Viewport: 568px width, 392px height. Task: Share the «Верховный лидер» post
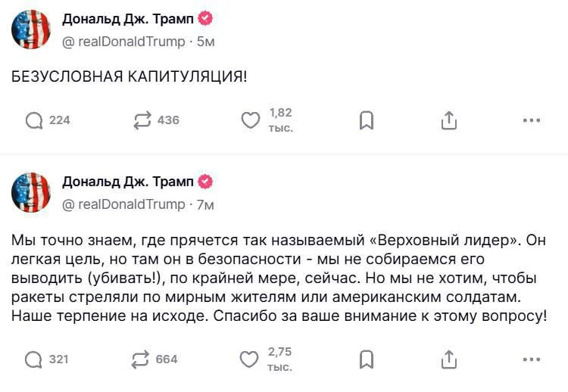pos(448,359)
